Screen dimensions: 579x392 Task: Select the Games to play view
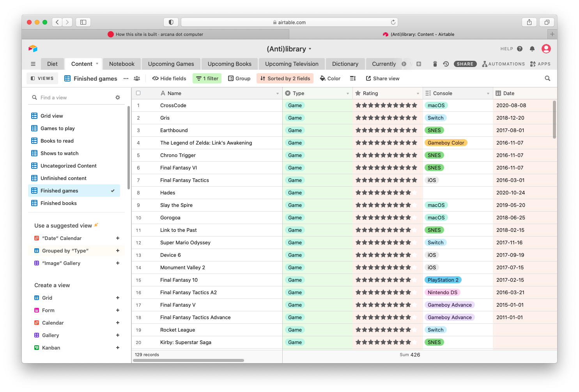pyautogui.click(x=74, y=128)
